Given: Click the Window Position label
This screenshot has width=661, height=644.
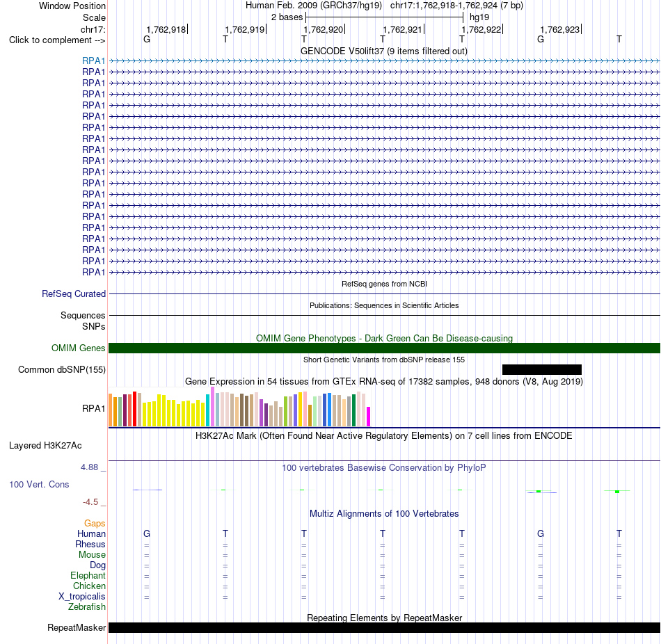Looking at the screenshot, I should pyautogui.click(x=72, y=6).
